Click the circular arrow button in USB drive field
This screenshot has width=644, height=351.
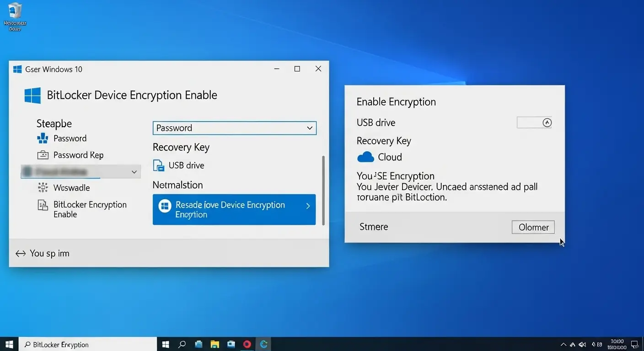pos(547,122)
